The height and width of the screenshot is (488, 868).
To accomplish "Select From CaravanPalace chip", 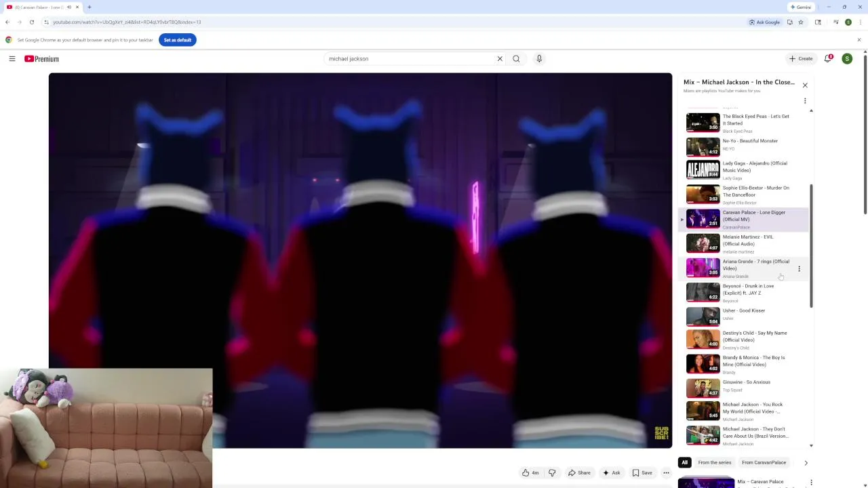I will click(764, 463).
